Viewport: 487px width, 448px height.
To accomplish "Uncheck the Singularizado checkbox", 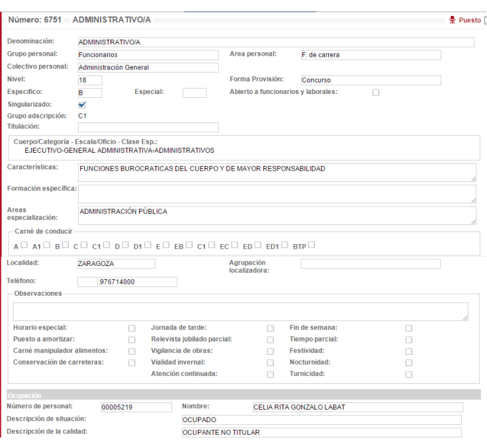I will click(x=82, y=105).
